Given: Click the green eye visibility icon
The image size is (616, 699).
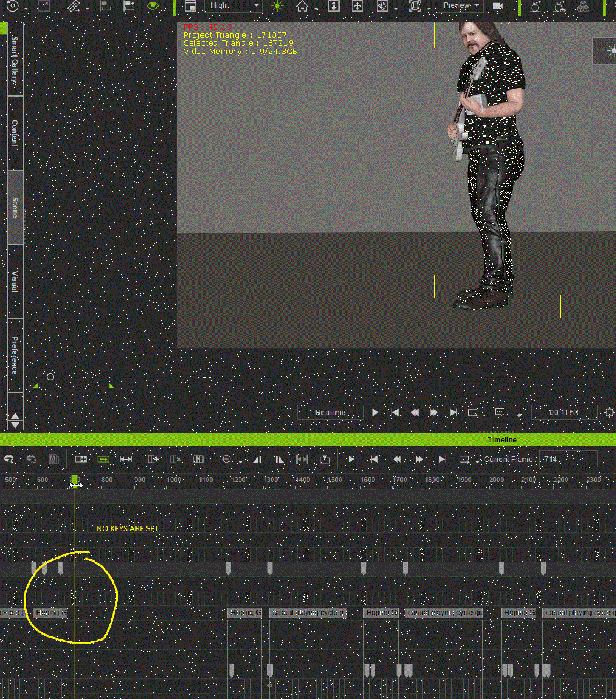Looking at the screenshot, I should click(152, 6).
